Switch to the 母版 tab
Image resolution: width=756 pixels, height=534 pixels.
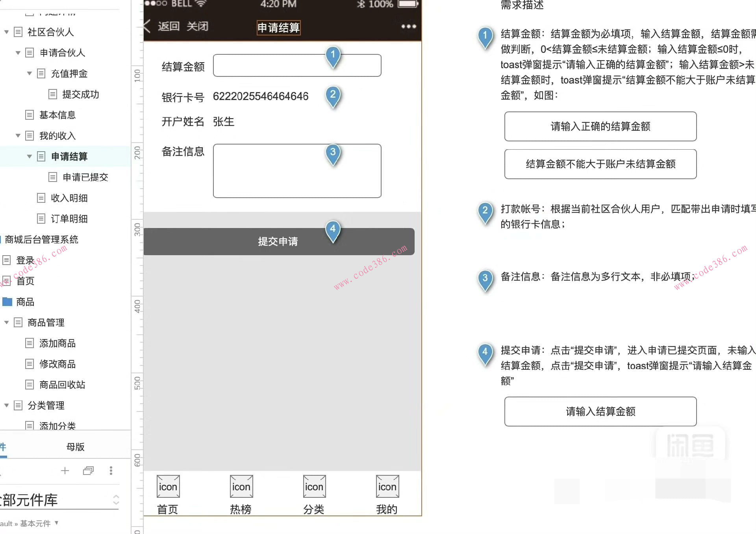coord(76,447)
